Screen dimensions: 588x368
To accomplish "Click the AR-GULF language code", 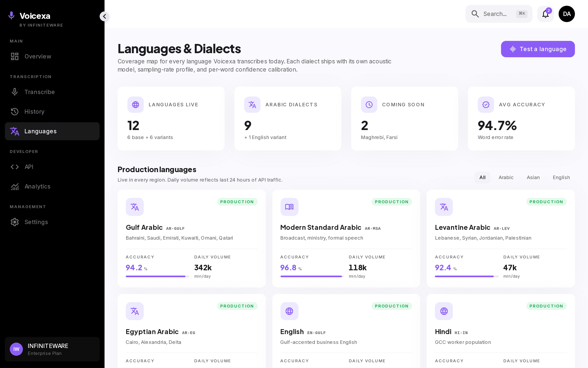I will coord(175,229).
